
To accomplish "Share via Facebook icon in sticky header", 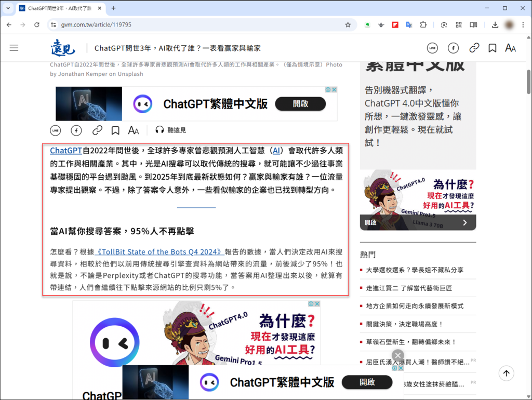I will [x=453, y=48].
